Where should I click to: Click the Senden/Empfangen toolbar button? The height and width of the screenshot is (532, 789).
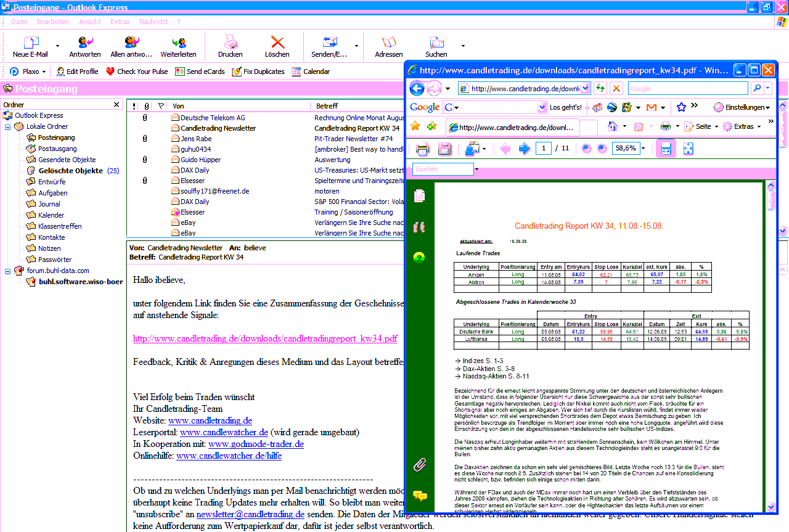tap(329, 47)
